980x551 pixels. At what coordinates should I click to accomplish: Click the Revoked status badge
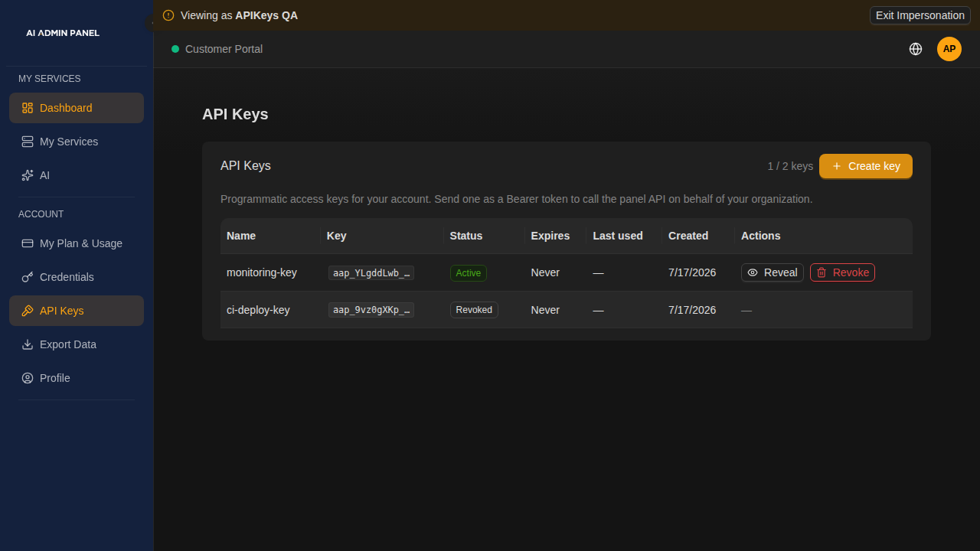(x=474, y=310)
